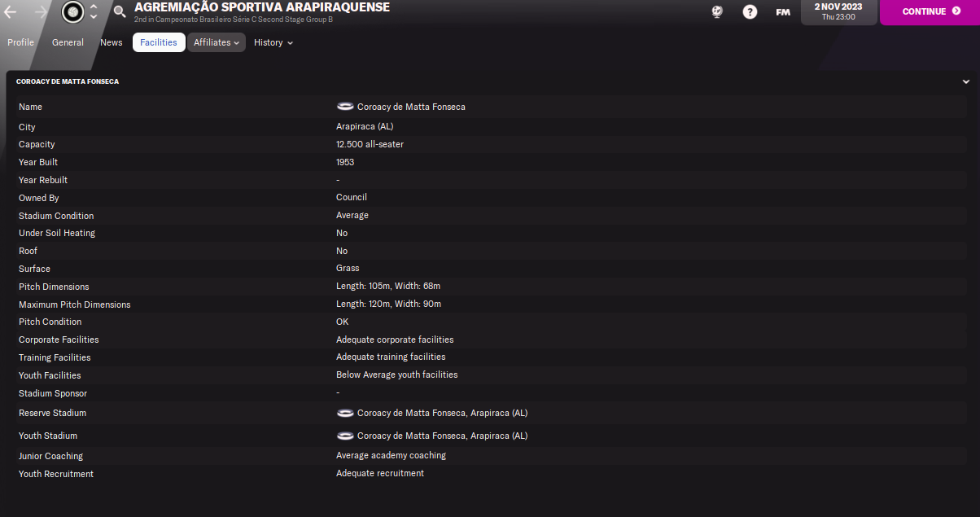
Task: Open the Affiliates dropdown
Action: click(x=217, y=42)
